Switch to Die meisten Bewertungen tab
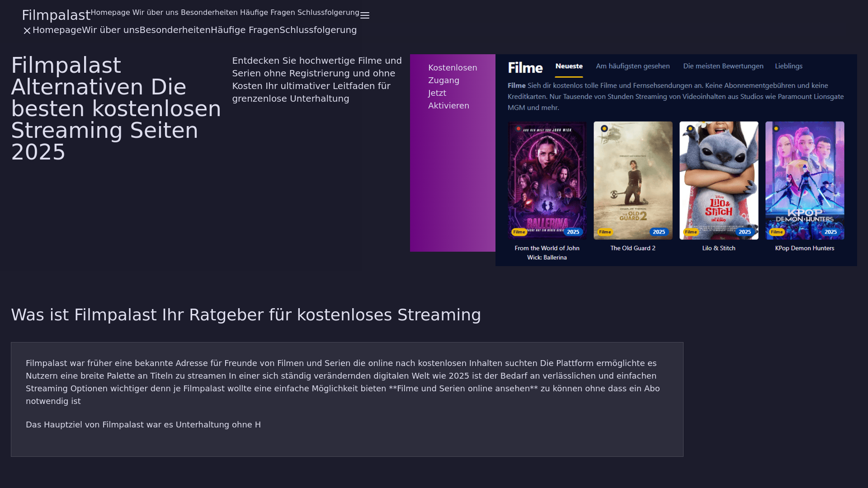 coord(723,66)
